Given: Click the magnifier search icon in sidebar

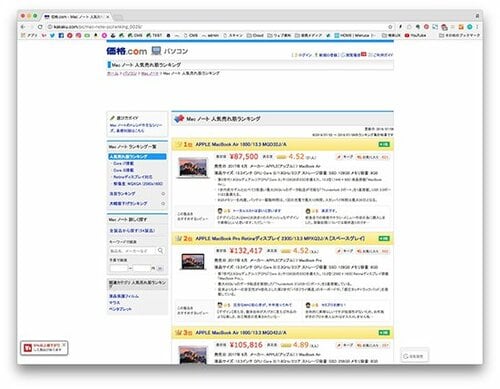Looking at the screenshot, I should coord(160,251).
